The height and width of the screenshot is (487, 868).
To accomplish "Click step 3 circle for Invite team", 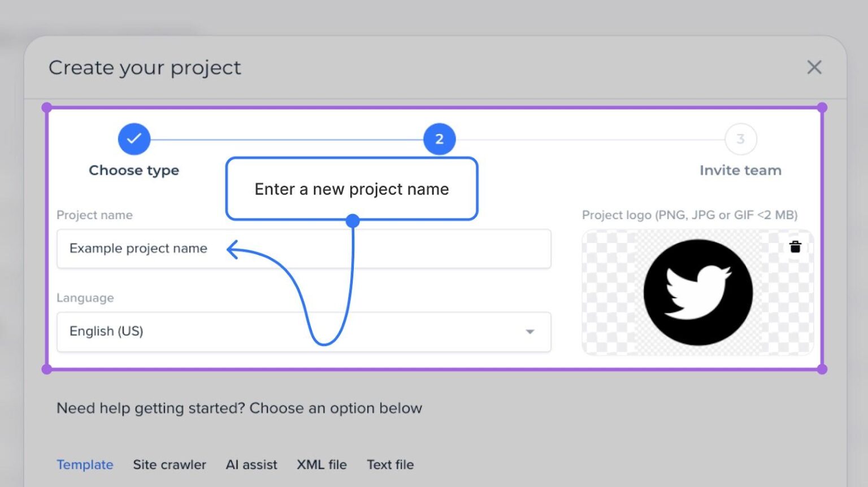I will 740,138.
